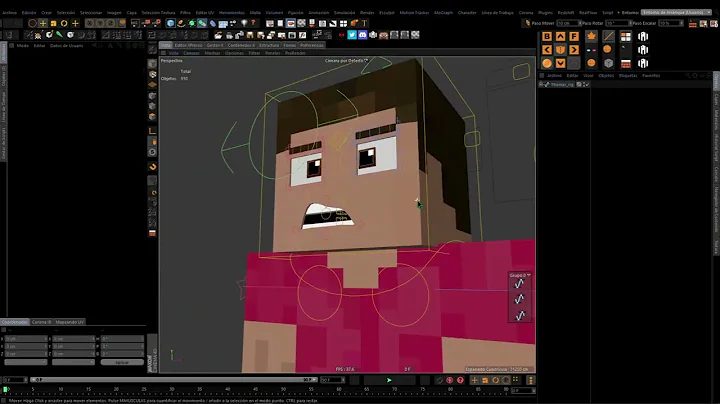Open the viewport Cámaras menu

pyautogui.click(x=191, y=53)
